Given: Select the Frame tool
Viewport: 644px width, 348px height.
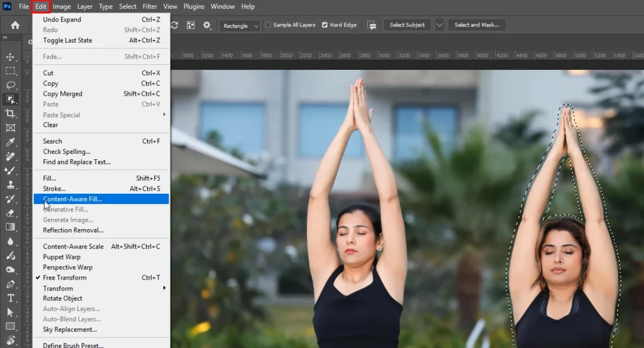Looking at the screenshot, I should (x=11, y=128).
